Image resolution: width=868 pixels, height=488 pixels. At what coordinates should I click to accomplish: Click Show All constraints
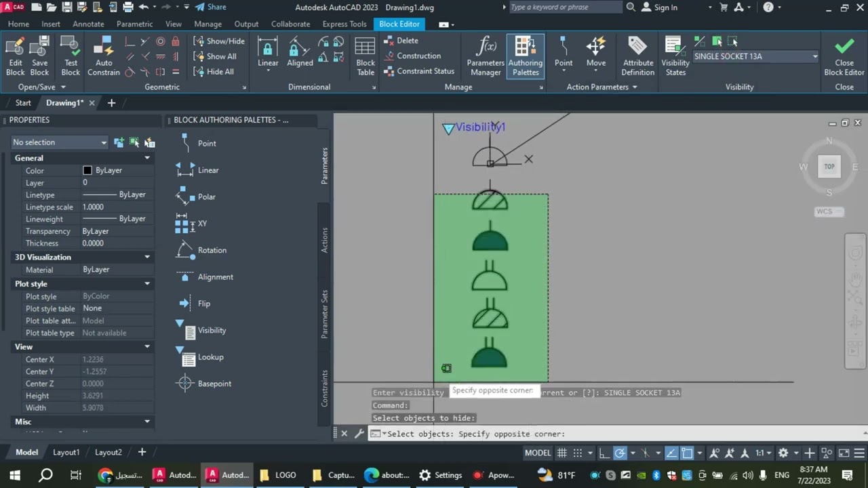pyautogui.click(x=215, y=56)
